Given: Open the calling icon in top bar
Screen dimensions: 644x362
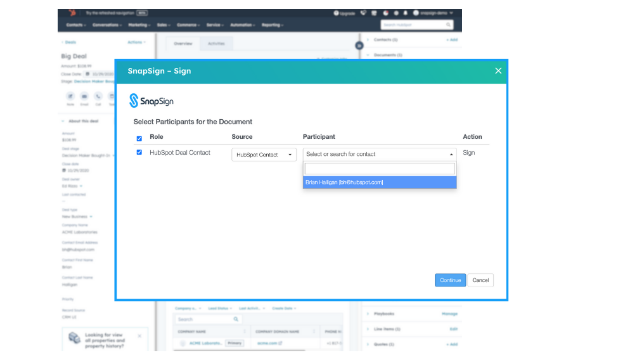Looking at the screenshot, I should (x=363, y=13).
